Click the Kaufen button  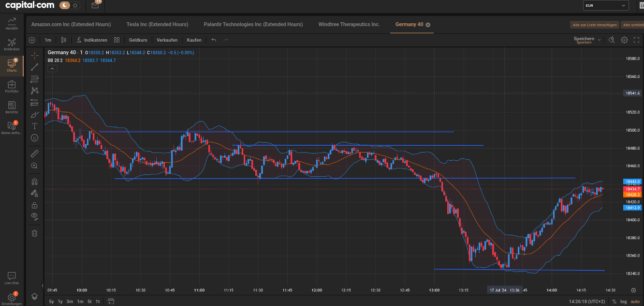[194, 40]
